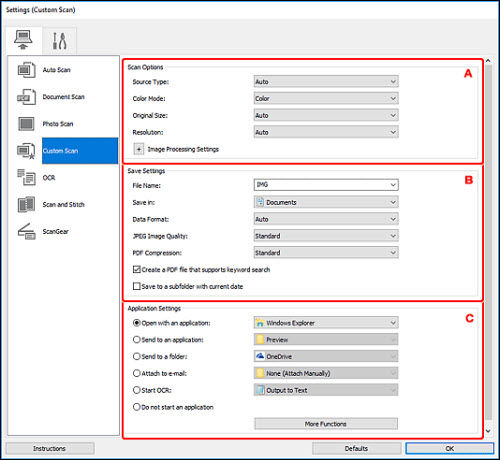Open the JPEG Image Quality dropdown

[x=326, y=236]
